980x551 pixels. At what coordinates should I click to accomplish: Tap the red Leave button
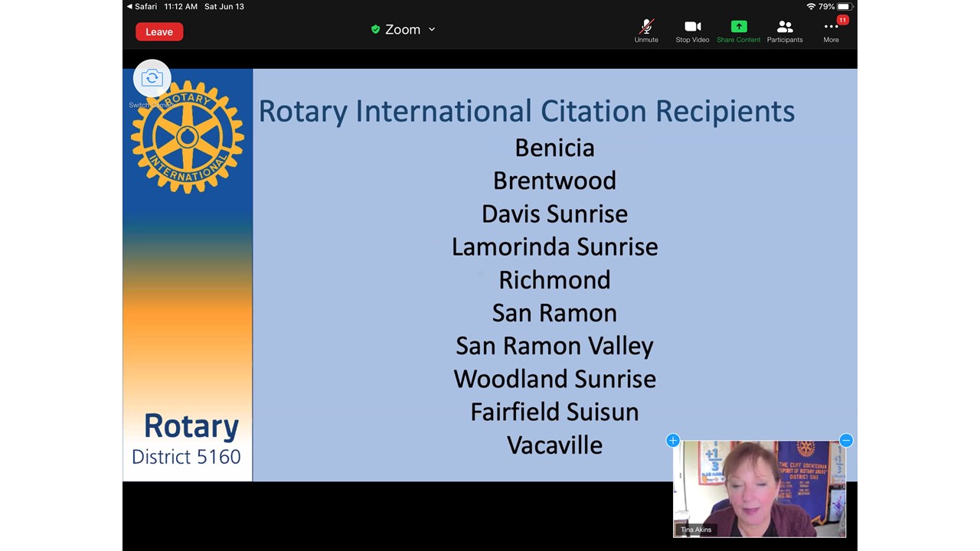click(x=159, y=31)
